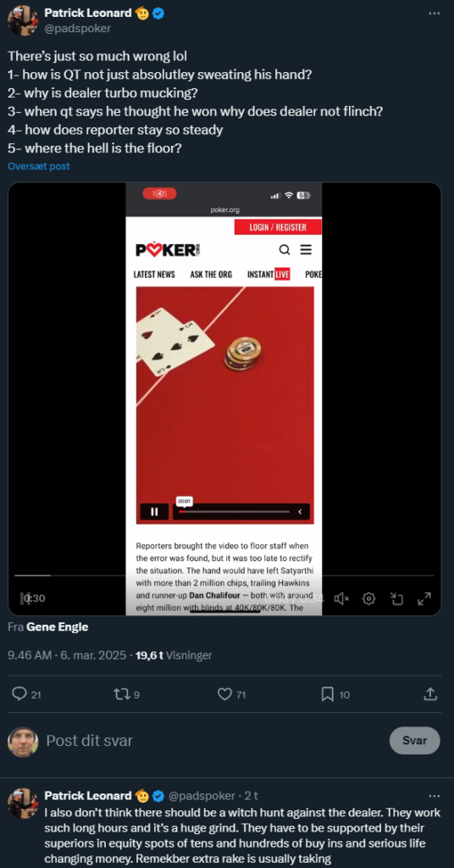Click the Svar reply button

tap(415, 741)
